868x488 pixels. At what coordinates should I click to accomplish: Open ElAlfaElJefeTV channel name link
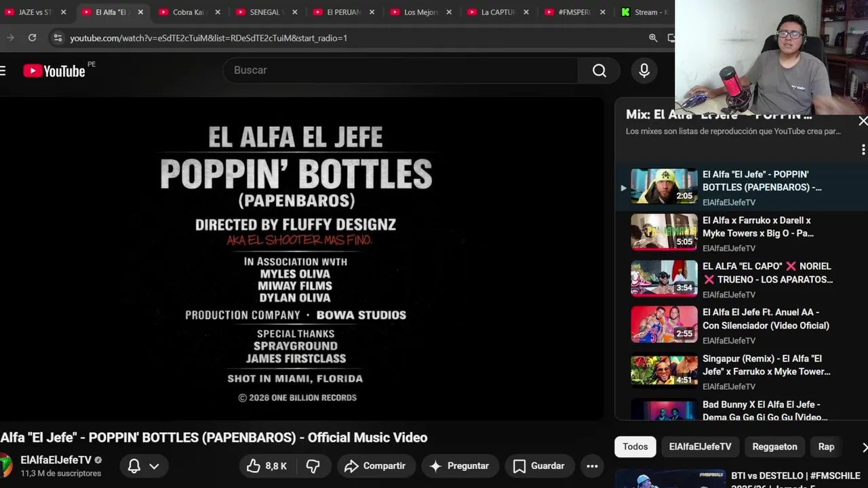pos(56,460)
